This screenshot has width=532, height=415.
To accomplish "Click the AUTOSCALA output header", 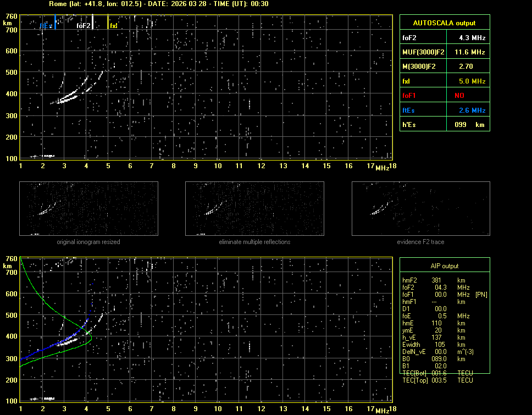I will tap(444, 23).
